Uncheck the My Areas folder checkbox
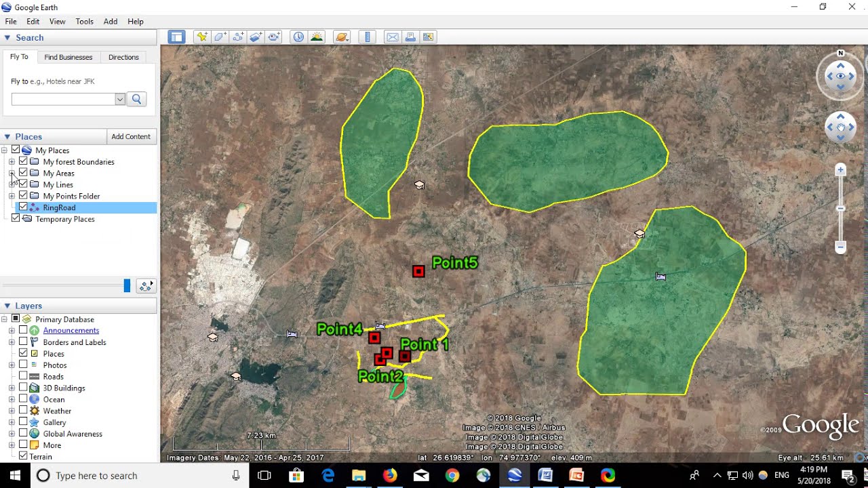 (23, 173)
